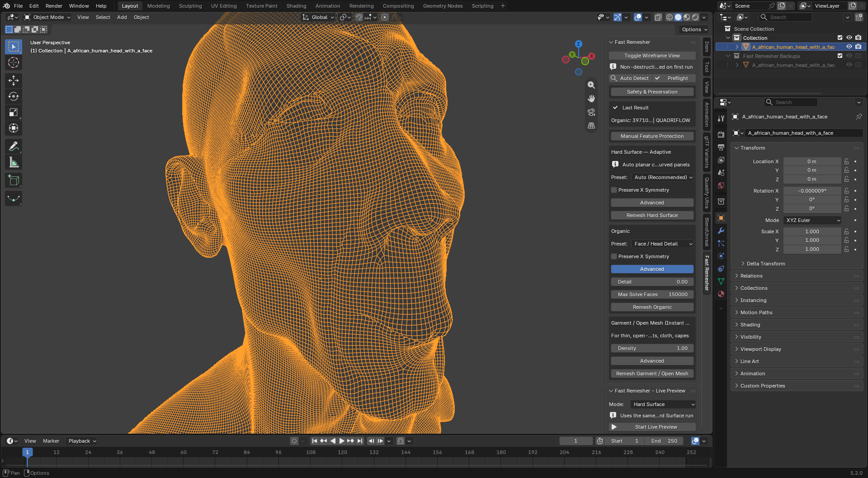Open the Modifiers wrench properties tab

pyautogui.click(x=721, y=231)
